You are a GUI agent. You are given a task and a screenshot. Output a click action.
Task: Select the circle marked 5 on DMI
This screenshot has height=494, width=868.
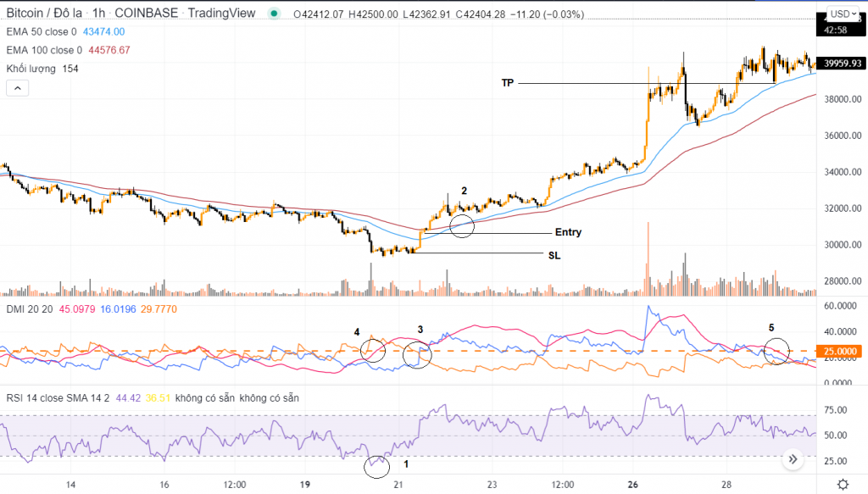tap(776, 351)
